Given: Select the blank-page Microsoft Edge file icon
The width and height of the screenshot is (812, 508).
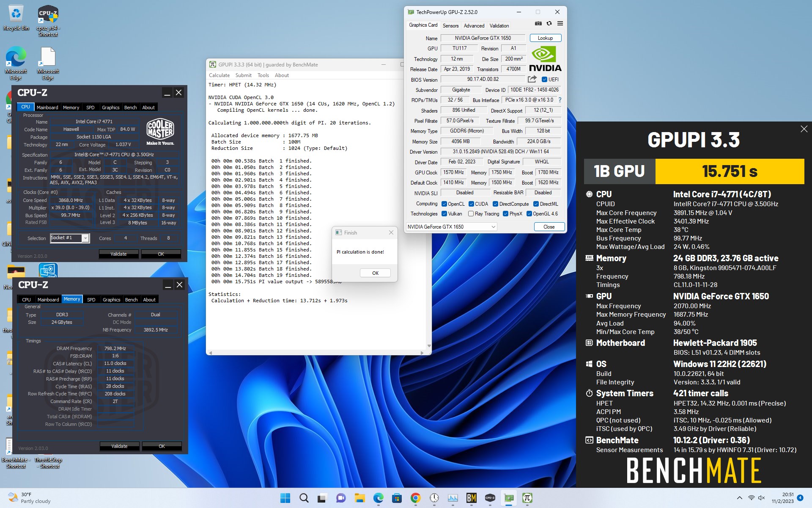Looking at the screenshot, I should pyautogui.click(x=48, y=63).
